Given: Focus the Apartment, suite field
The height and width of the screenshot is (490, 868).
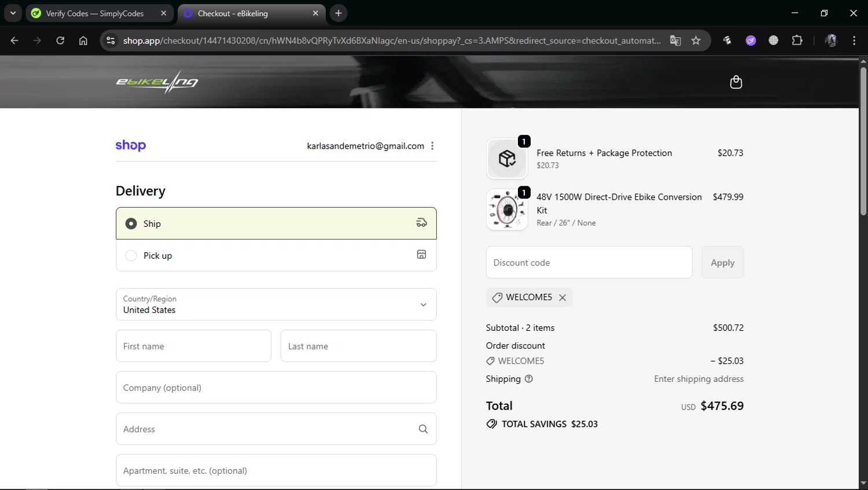Looking at the screenshot, I should 276,470.
